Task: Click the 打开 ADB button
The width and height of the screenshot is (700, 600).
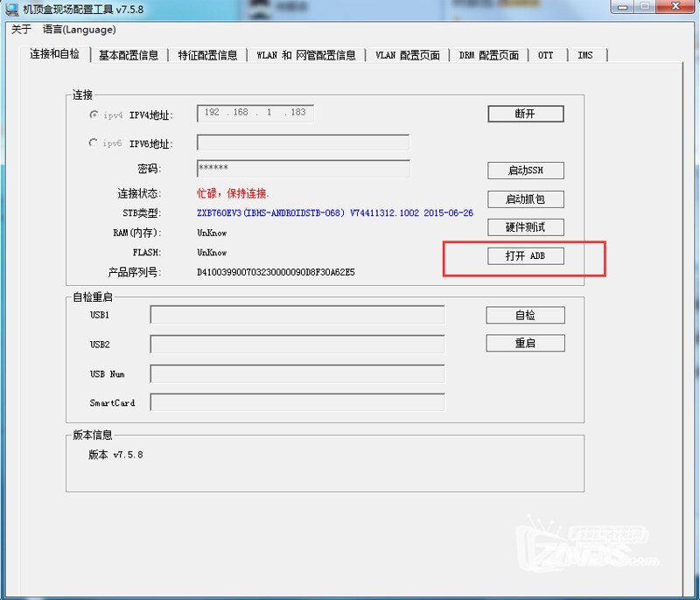Action: pos(526,255)
